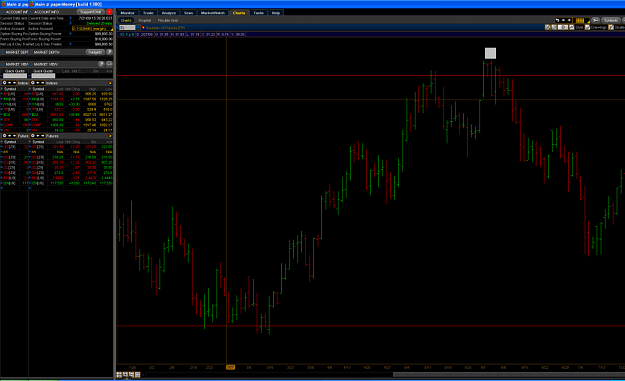Click the Soybean Oil Futures symbol description

(165, 27)
